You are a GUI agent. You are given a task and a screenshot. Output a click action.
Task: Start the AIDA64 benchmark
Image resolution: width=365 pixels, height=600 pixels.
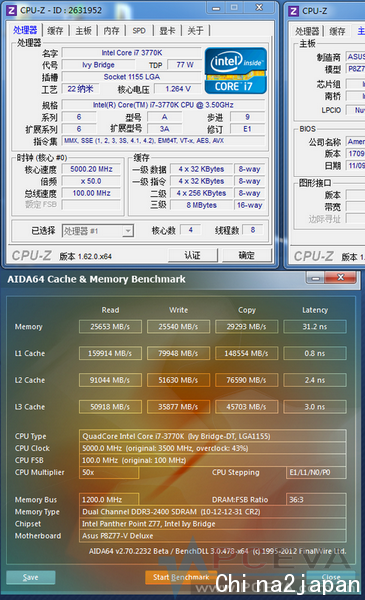pos(181,577)
